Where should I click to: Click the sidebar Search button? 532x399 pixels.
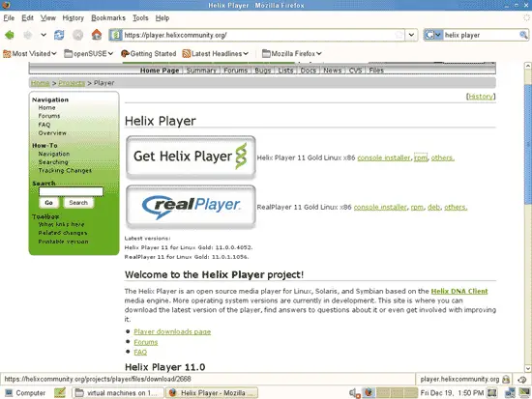point(78,202)
